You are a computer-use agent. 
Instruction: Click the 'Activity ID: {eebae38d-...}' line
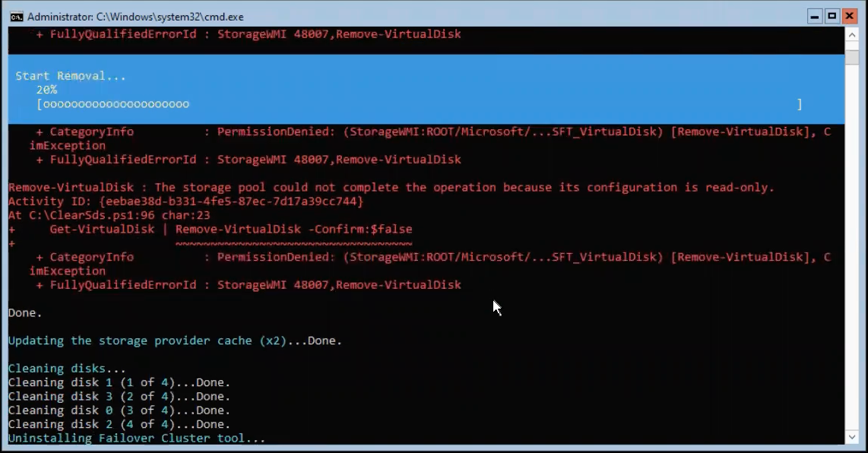tap(186, 201)
